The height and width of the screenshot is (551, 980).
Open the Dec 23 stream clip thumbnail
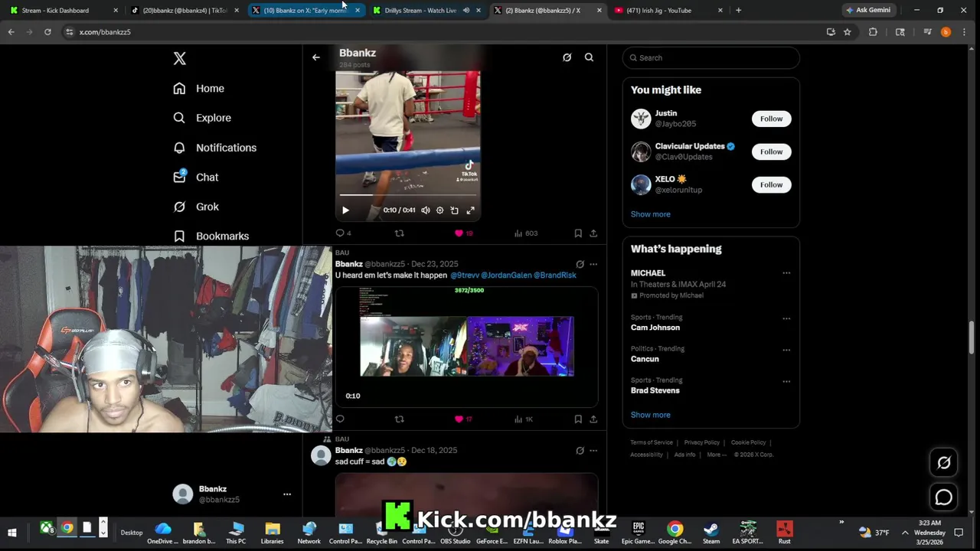coord(467,347)
